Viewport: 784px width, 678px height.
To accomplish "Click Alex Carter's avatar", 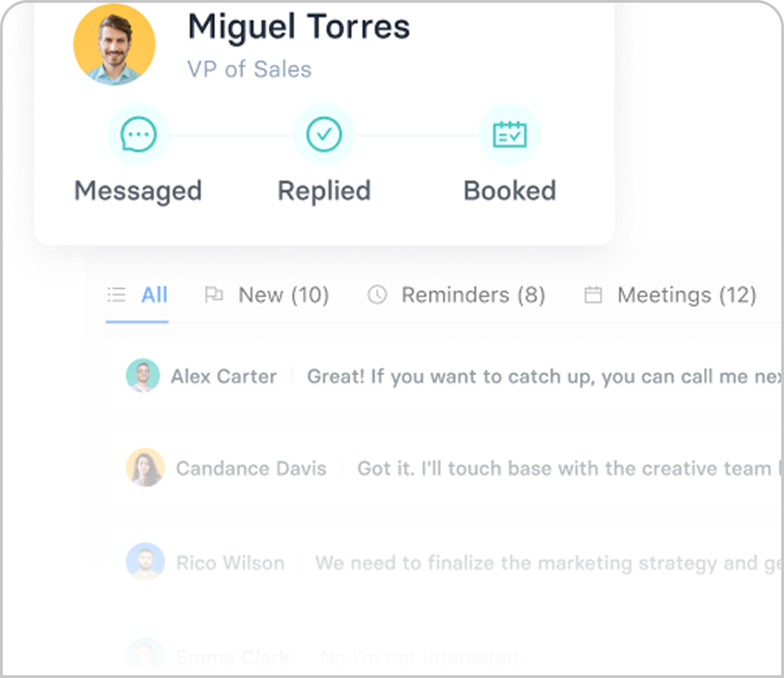I will point(143,377).
